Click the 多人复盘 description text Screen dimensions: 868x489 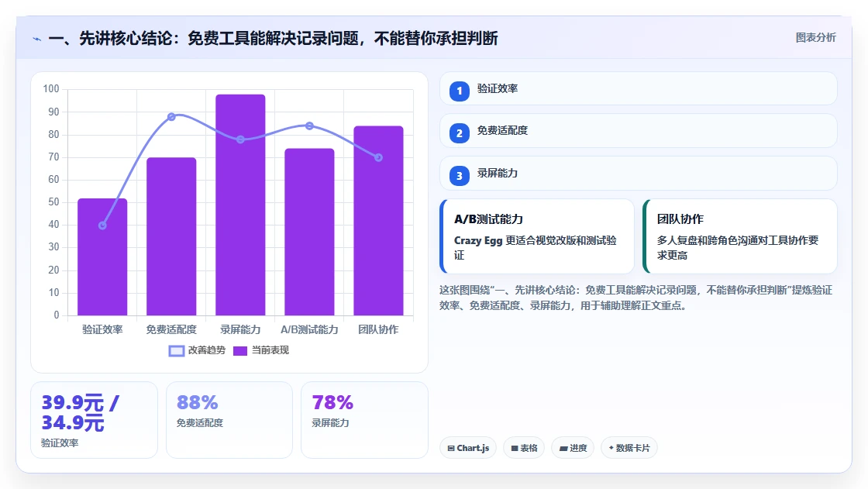tap(738, 247)
